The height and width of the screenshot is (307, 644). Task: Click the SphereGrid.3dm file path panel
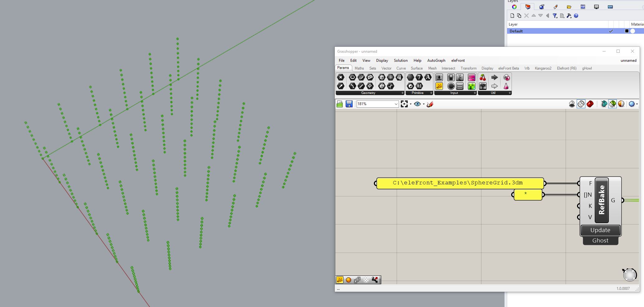(460, 183)
